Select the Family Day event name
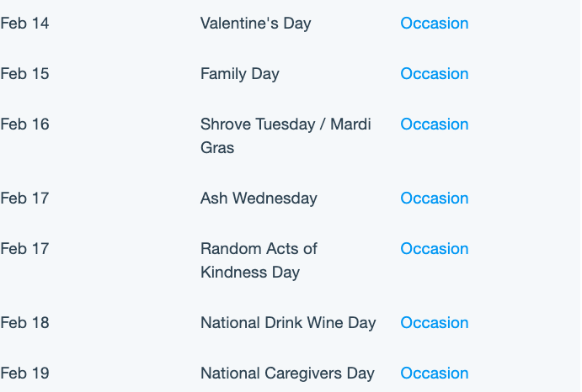The width and height of the screenshot is (582, 392). [x=240, y=74]
